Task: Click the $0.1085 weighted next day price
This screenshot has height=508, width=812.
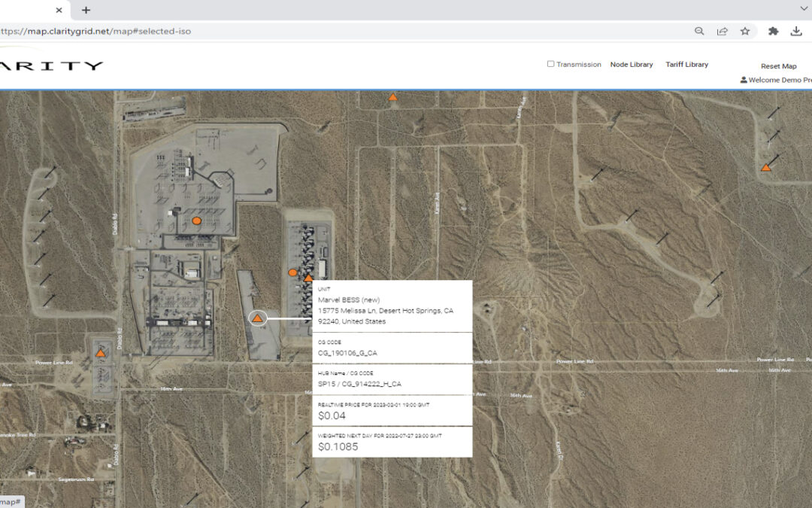Action: pyautogui.click(x=338, y=447)
